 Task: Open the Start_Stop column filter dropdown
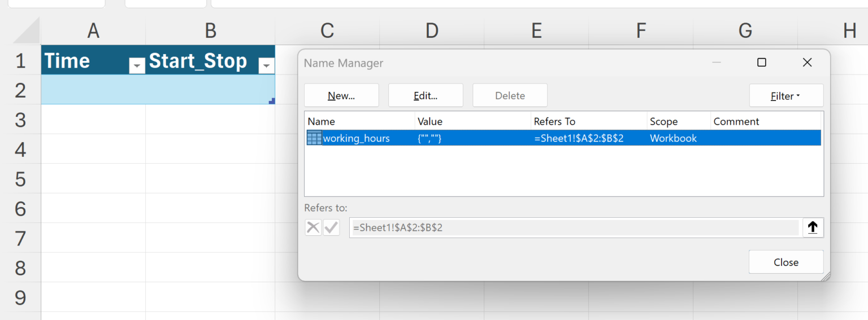click(266, 66)
